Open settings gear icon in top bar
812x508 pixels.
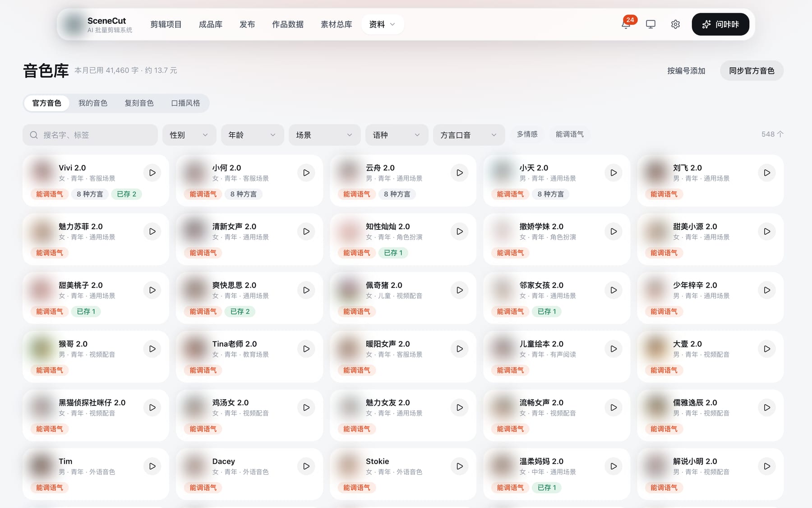675,24
